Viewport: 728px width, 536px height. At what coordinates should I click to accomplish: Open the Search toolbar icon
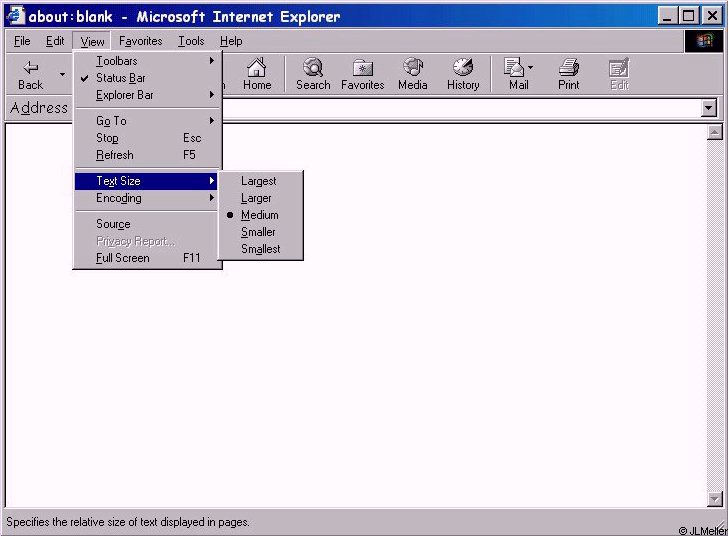[x=313, y=67]
